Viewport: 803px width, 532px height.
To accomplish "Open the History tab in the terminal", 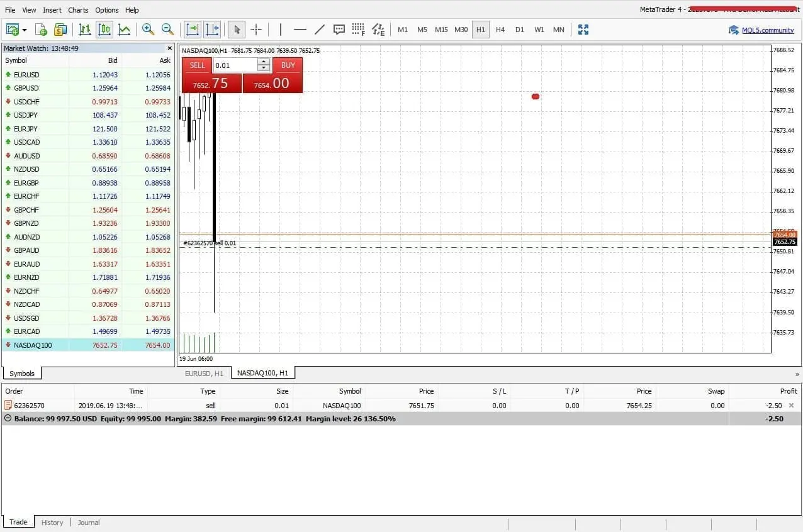I will (x=52, y=523).
